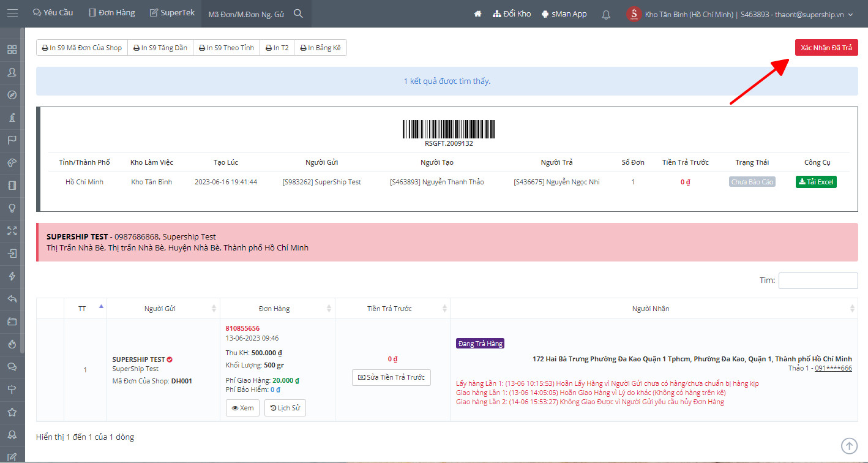Open sMan App link
868x463 pixels.
pyautogui.click(x=564, y=13)
